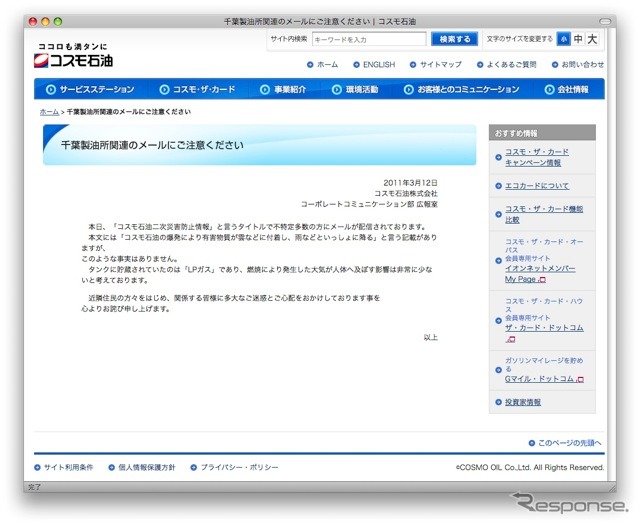Go to ホーム in breadcrumb
Image resolution: width=640 pixels, height=525 pixels.
point(49,112)
